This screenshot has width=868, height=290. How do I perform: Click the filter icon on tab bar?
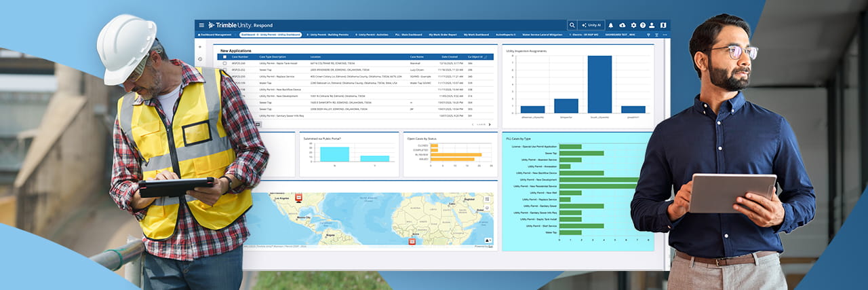tap(648, 35)
